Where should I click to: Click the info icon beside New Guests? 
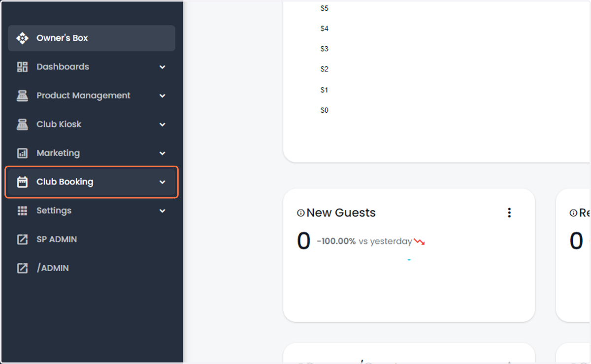pyautogui.click(x=300, y=213)
